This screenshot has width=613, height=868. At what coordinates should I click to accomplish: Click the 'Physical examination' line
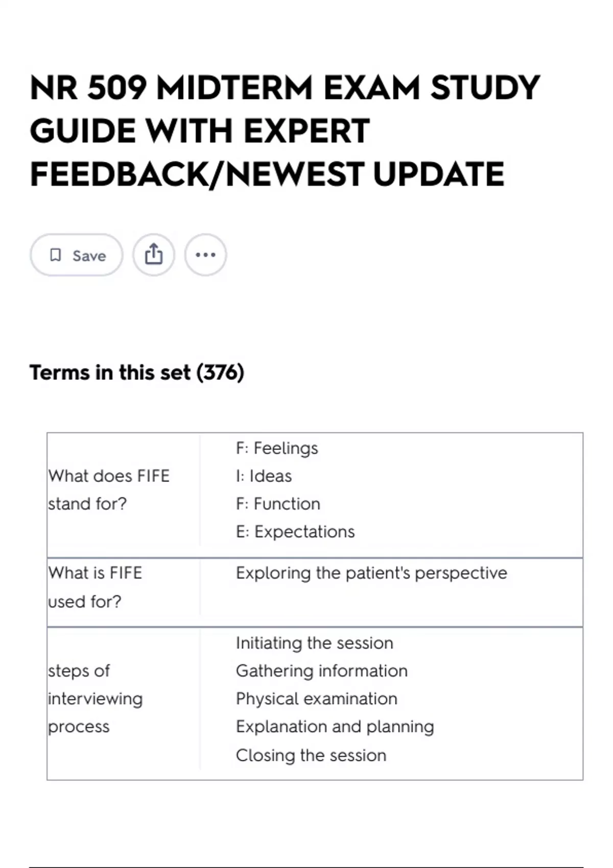coord(317,698)
